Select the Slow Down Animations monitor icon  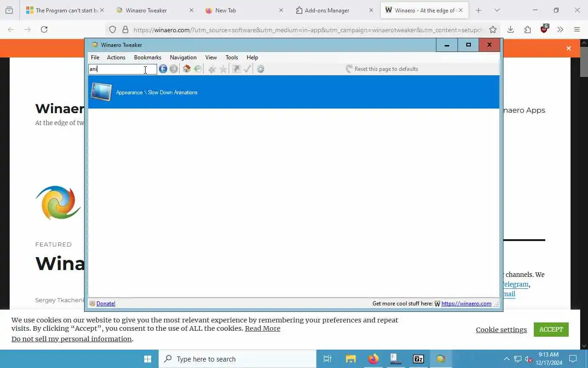(x=102, y=92)
